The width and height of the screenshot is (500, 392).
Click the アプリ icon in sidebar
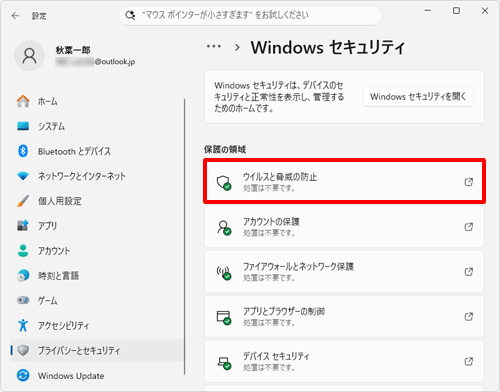coord(23,226)
